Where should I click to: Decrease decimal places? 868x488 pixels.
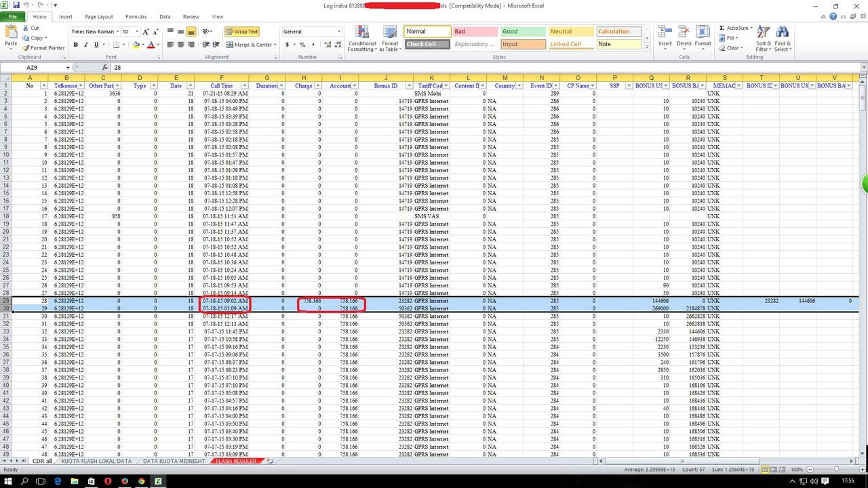tap(338, 45)
